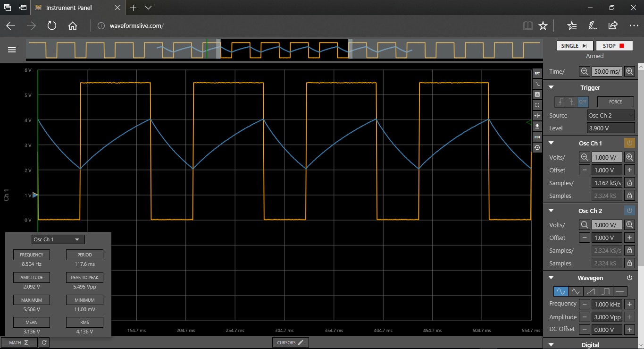Image resolution: width=644 pixels, height=349 pixels.
Task: Open the Osc Ch 1 measurement channel dropdown
Action: (x=59, y=239)
